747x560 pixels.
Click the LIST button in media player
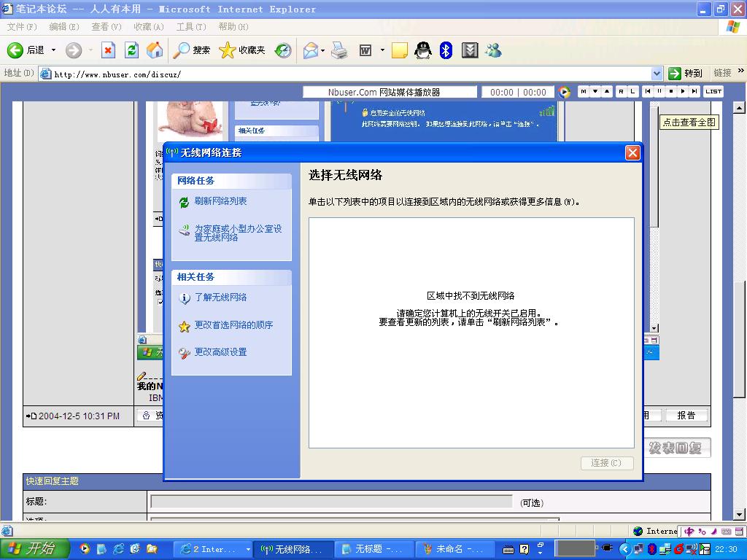[713, 92]
